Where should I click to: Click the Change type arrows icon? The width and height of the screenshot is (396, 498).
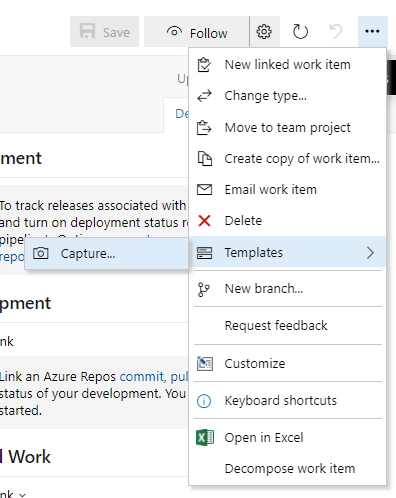tap(204, 96)
